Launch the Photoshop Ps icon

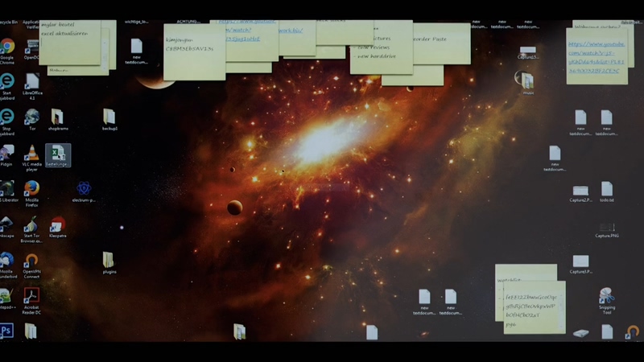click(x=6, y=331)
